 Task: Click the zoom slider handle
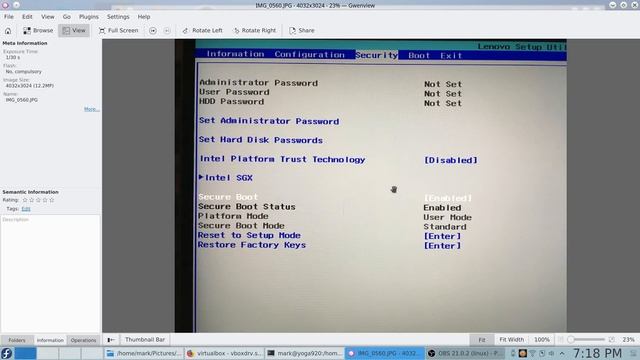tap(571, 340)
